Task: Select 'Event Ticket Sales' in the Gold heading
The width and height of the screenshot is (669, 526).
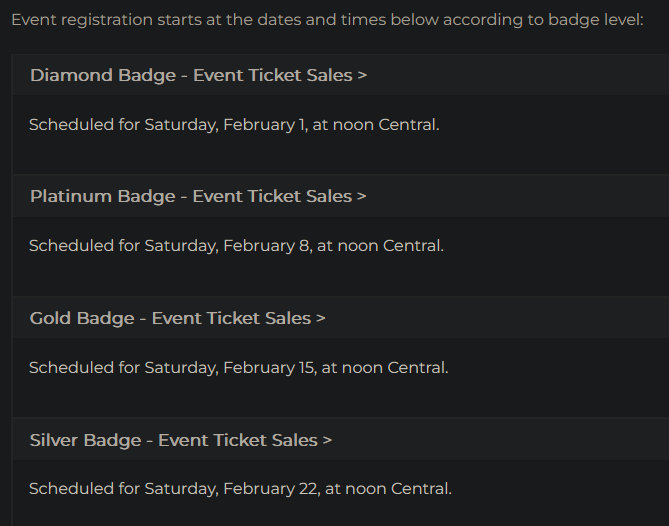Action: coord(231,319)
